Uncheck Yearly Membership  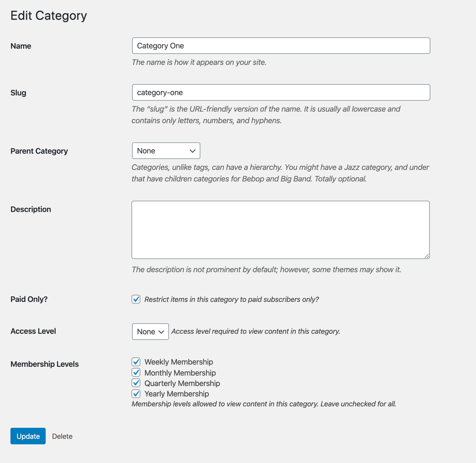(x=136, y=394)
